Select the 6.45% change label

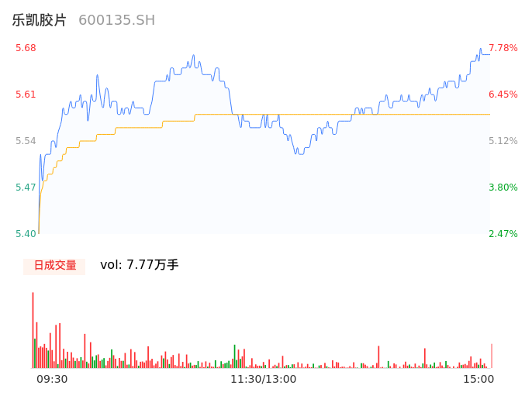tap(503, 95)
